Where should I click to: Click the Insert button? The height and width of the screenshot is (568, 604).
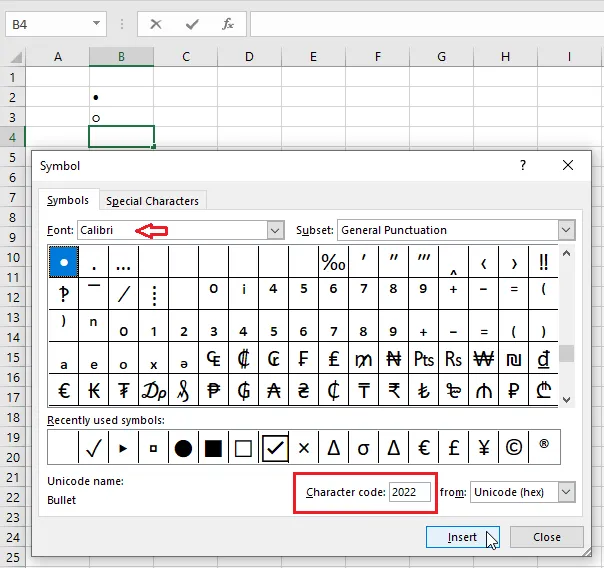click(463, 537)
